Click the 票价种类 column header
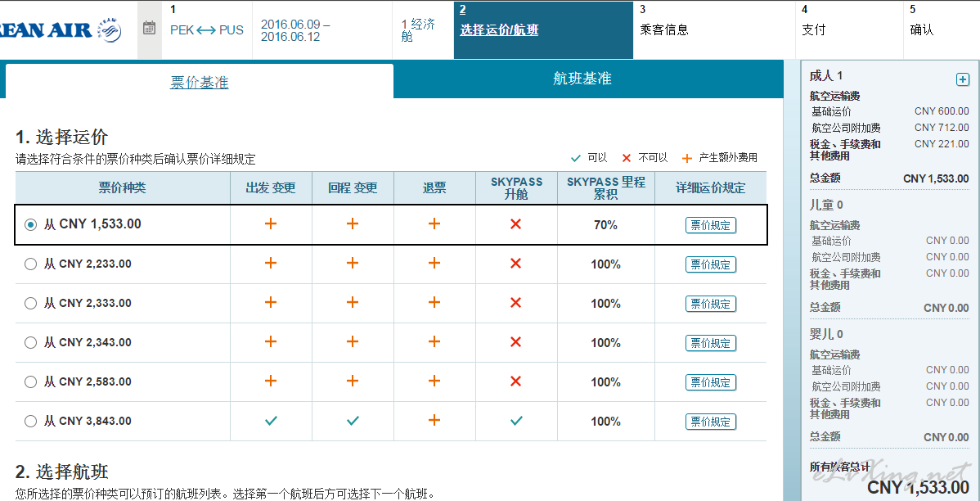 coord(123,187)
